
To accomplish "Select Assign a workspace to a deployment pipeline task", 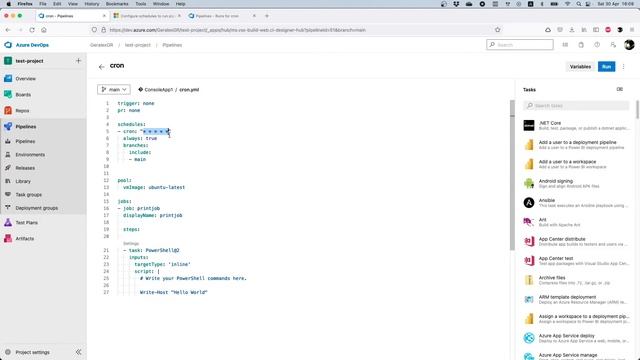I will point(576,319).
